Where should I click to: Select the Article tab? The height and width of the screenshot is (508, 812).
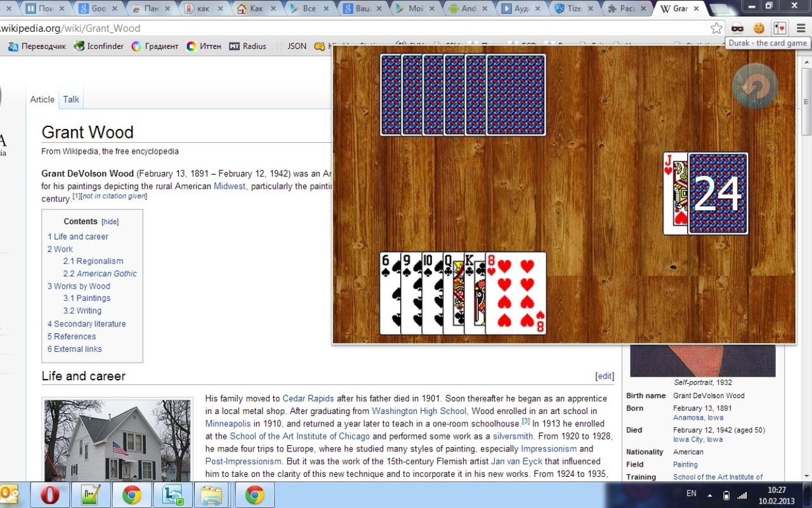click(43, 100)
